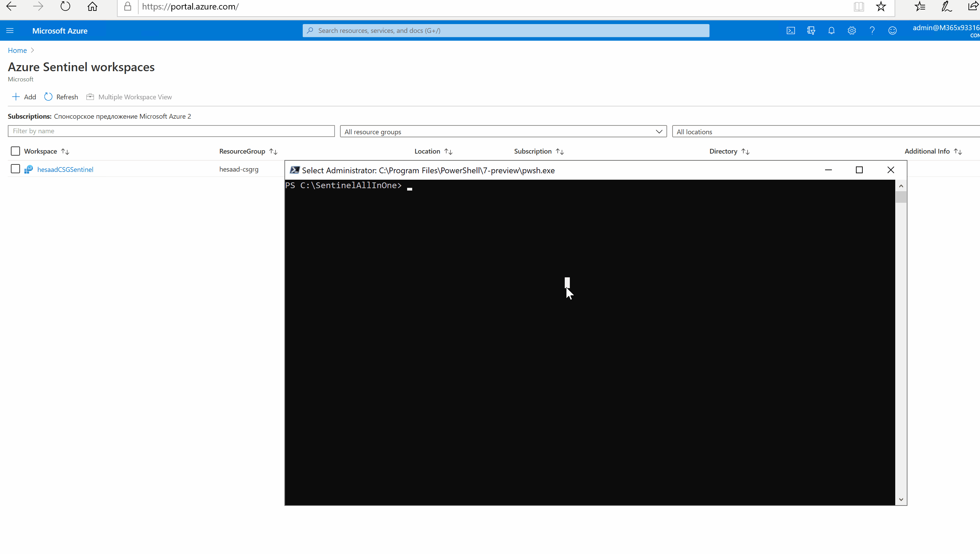Scroll down the PowerShell terminal scrollbar
The image size is (980, 554).
pos(901,499)
